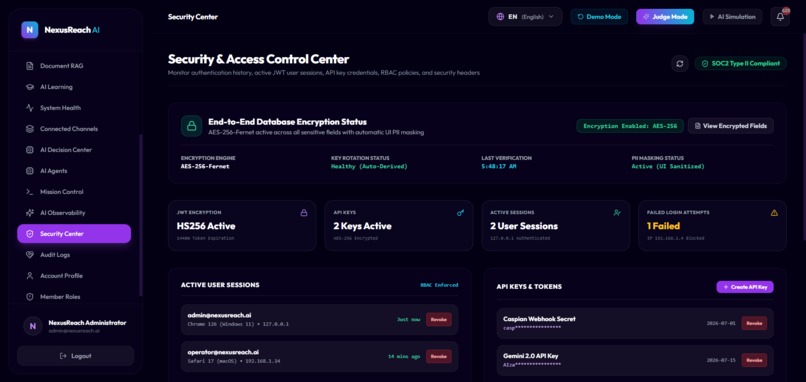Click 'Healthy (Auto-Derived)' key rotation status
The image size is (806, 382).
click(369, 167)
